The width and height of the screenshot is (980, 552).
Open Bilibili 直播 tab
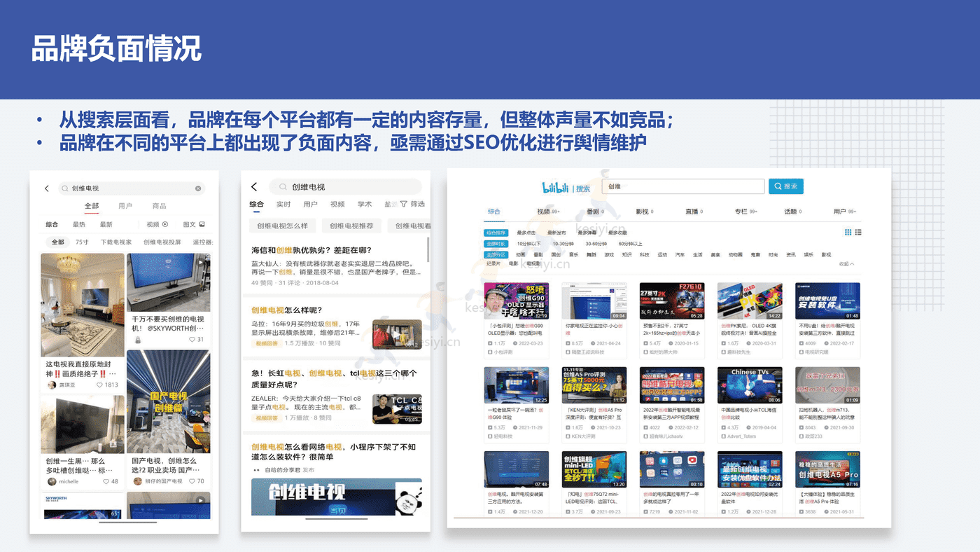[694, 211]
